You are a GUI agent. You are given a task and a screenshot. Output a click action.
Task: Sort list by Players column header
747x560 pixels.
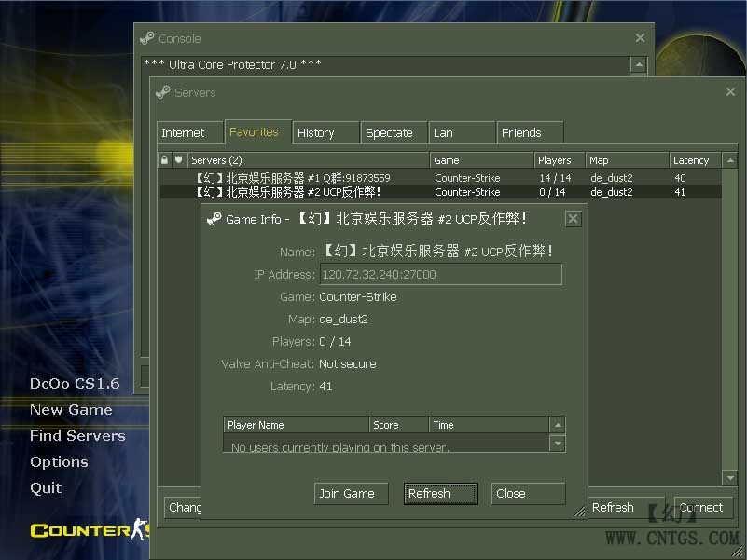560,160
